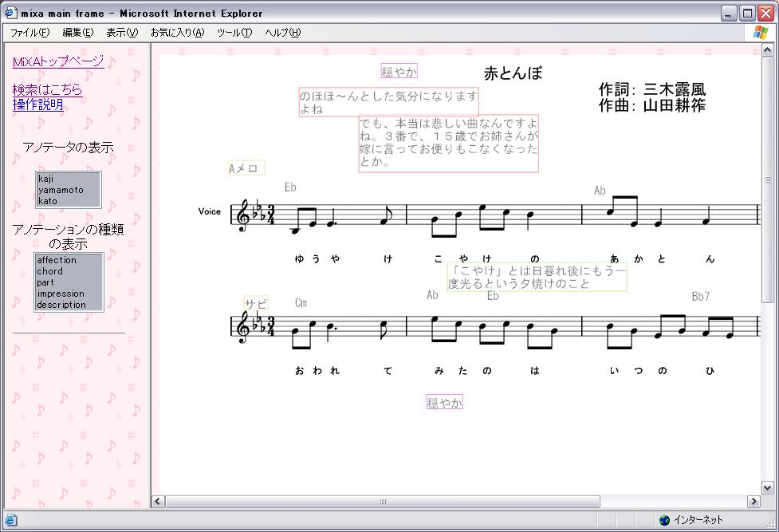Select annotator yamamoto in the list
779x532 pixels.
(x=69, y=190)
